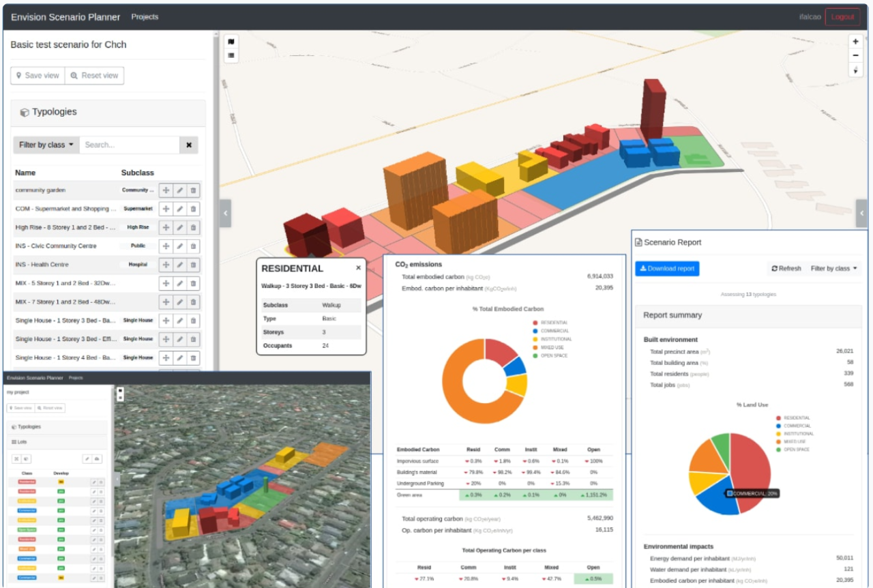873x588 pixels.
Task: Select the move icon for the community garden typology
Action: pyautogui.click(x=165, y=190)
